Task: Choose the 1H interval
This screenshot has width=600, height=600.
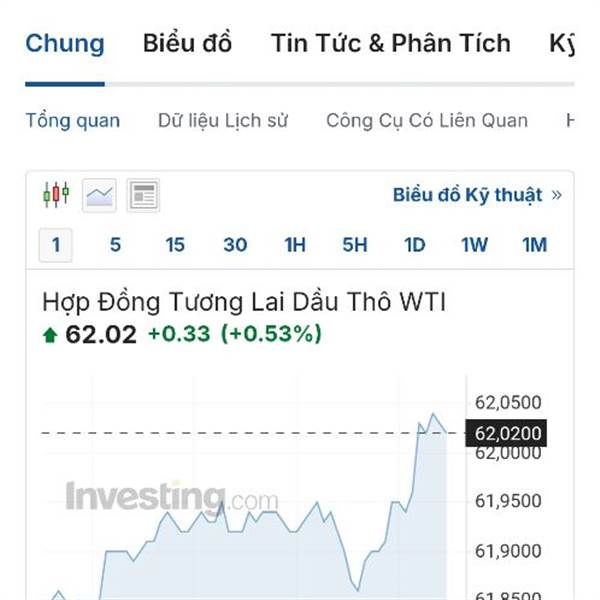Action: (295, 245)
